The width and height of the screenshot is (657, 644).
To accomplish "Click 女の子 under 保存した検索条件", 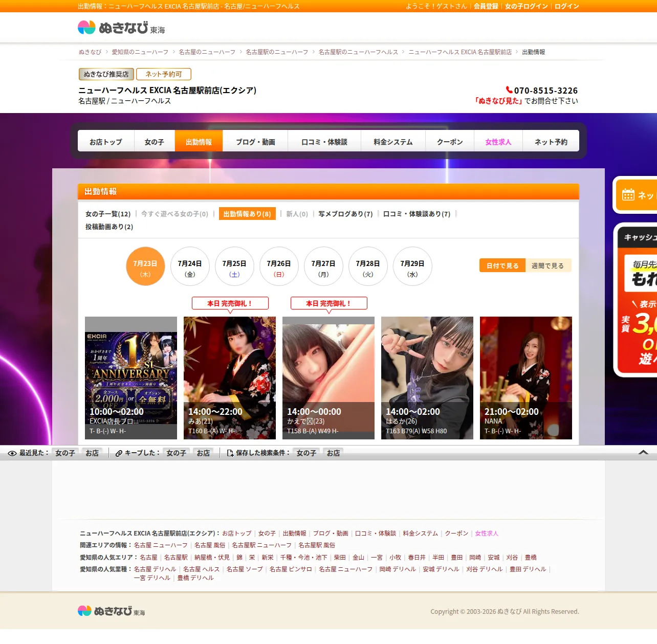I will pyautogui.click(x=306, y=453).
